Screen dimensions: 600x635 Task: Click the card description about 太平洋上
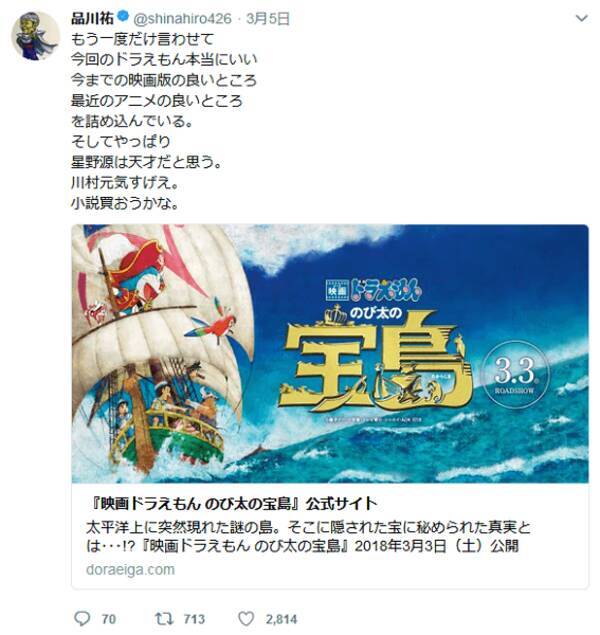click(x=308, y=537)
